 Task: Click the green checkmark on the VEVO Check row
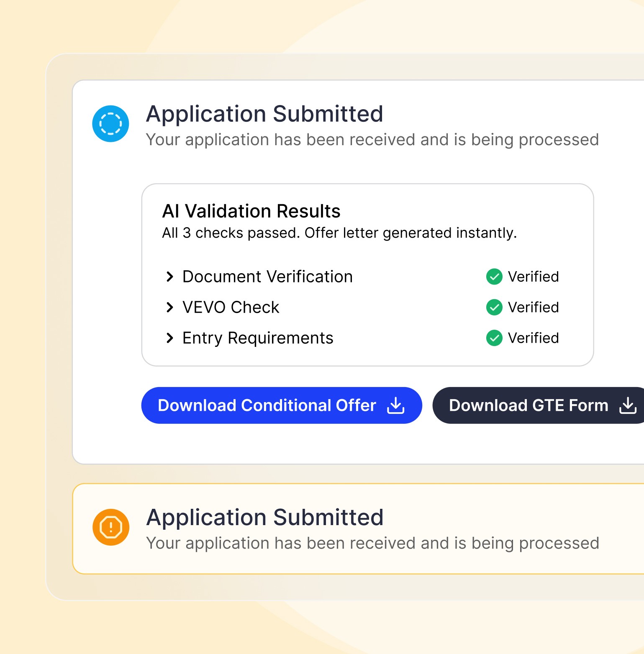494,307
